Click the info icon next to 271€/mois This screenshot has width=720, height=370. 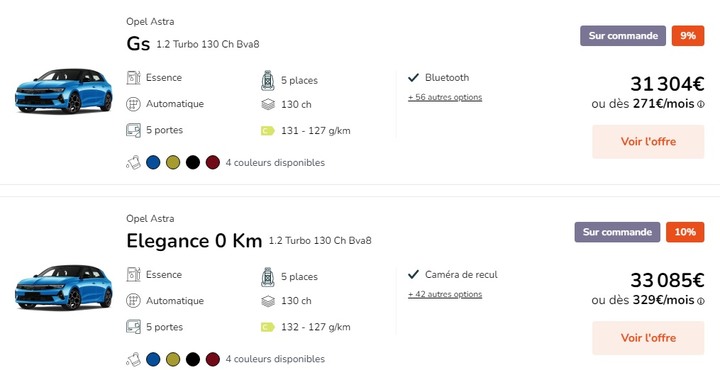(x=701, y=105)
